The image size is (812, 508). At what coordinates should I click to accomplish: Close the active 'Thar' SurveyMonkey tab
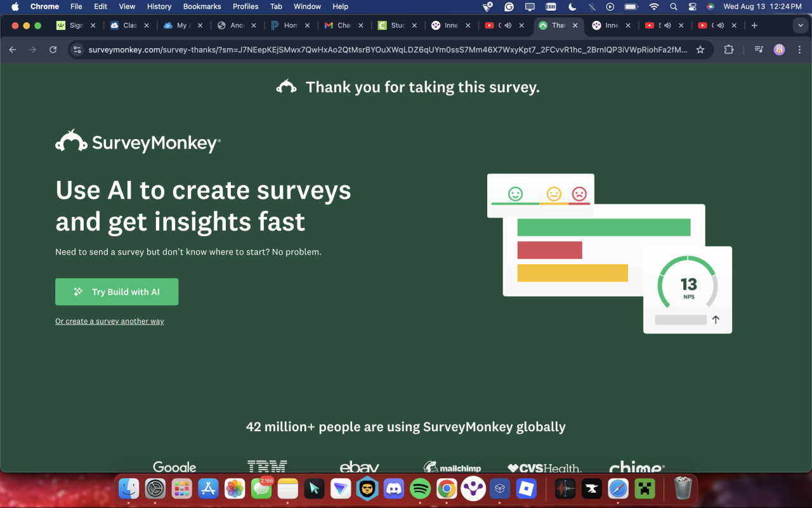[575, 25]
